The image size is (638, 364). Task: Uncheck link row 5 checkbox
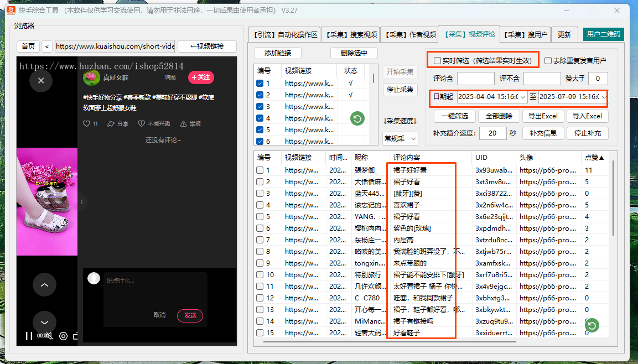(x=260, y=130)
